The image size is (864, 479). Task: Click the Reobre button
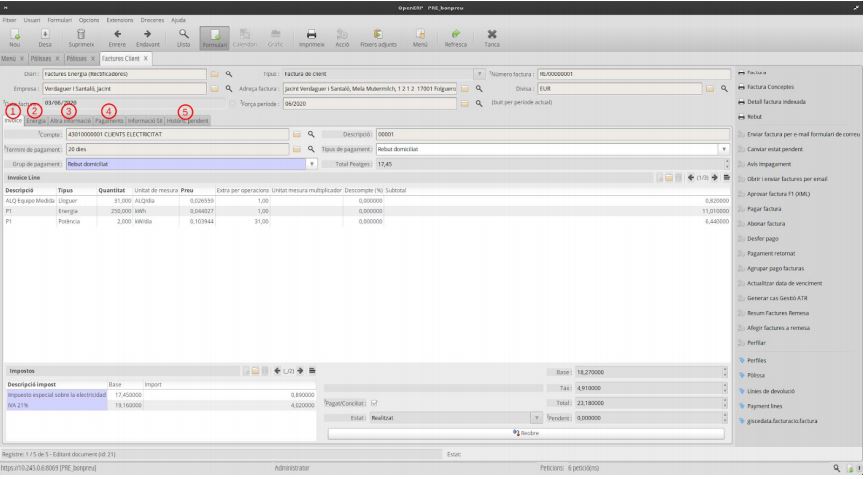(x=525, y=431)
